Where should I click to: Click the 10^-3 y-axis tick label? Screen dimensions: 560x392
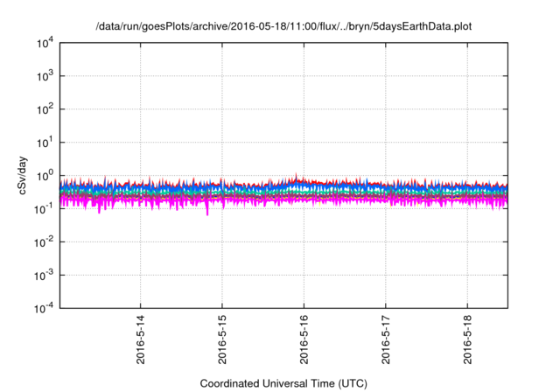[45, 276]
